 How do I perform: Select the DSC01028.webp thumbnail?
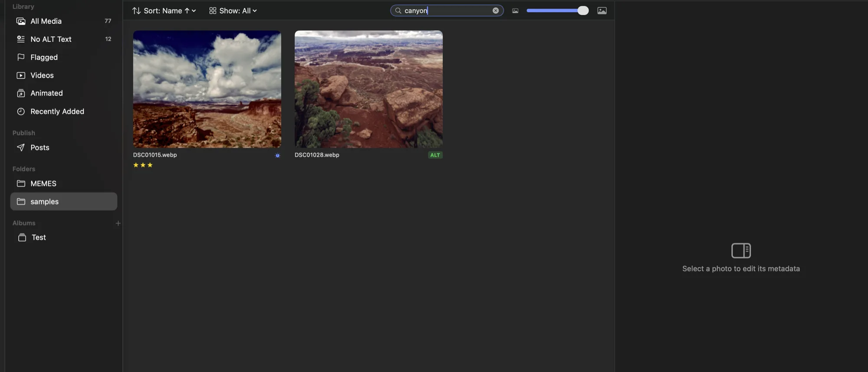pos(368,89)
